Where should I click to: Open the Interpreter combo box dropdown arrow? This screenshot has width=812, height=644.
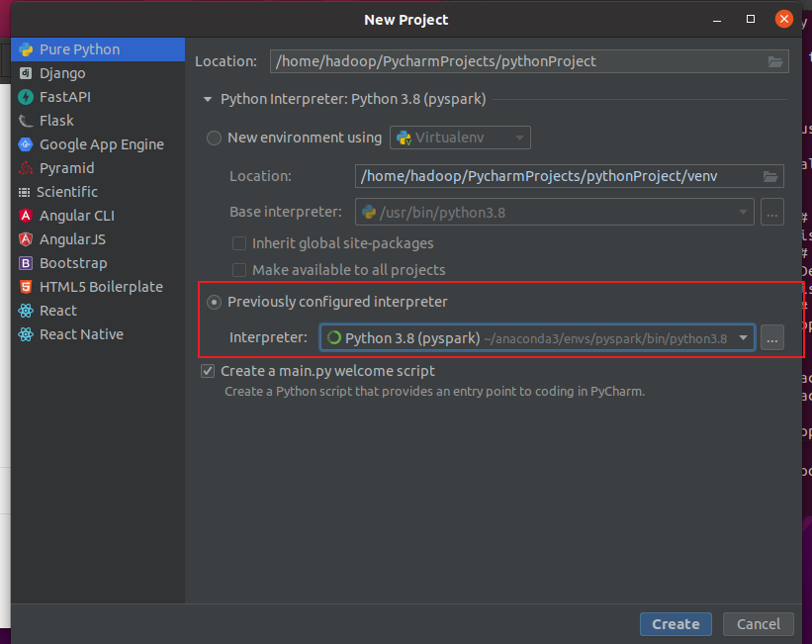743,337
